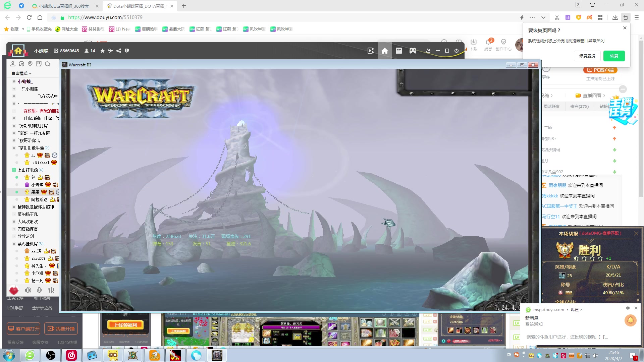Open the browser hamburger main menu
Screen dimensions: 644x362
pos(637,17)
